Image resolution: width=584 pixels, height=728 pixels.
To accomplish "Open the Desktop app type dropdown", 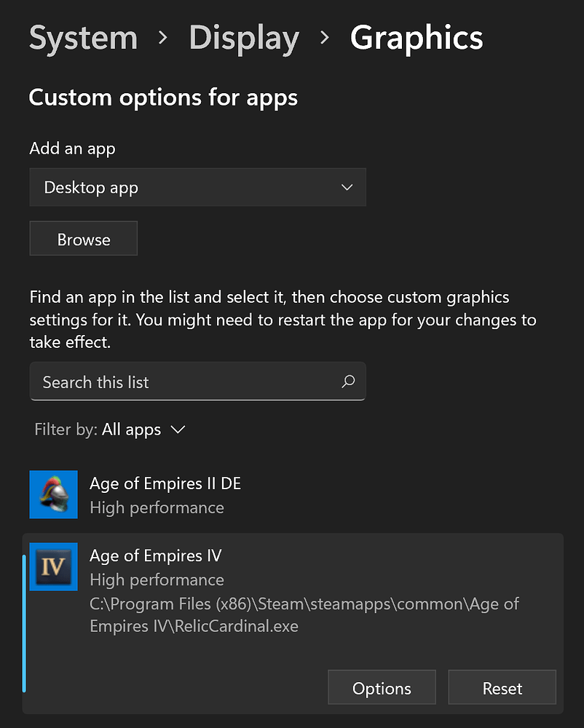I will (197, 187).
